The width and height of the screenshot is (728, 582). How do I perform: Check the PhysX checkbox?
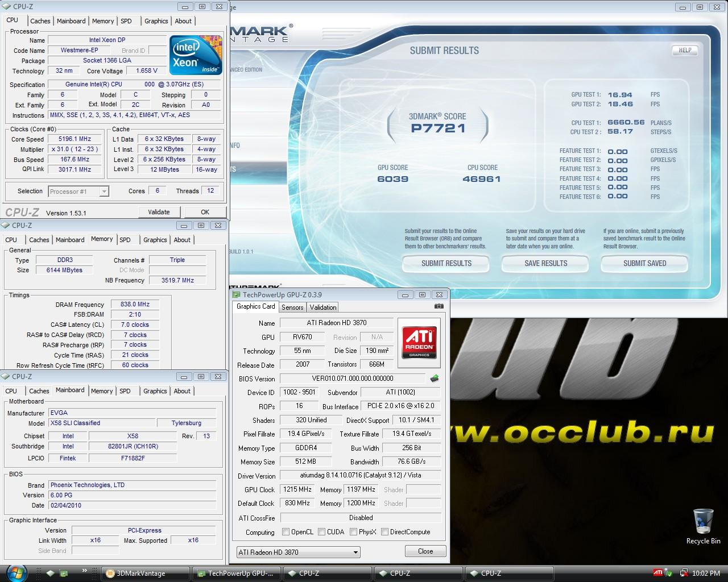tap(354, 532)
